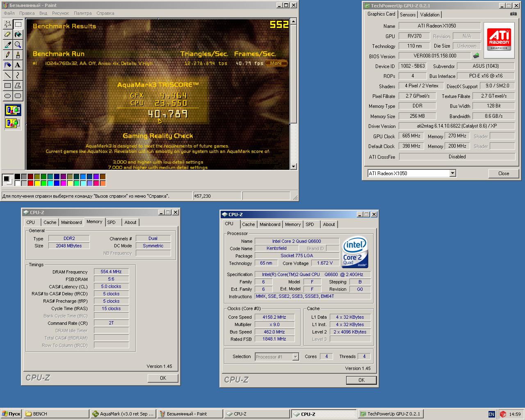
Task: Enable transparent selection mode in Paint
Action: pyautogui.click(x=13, y=123)
